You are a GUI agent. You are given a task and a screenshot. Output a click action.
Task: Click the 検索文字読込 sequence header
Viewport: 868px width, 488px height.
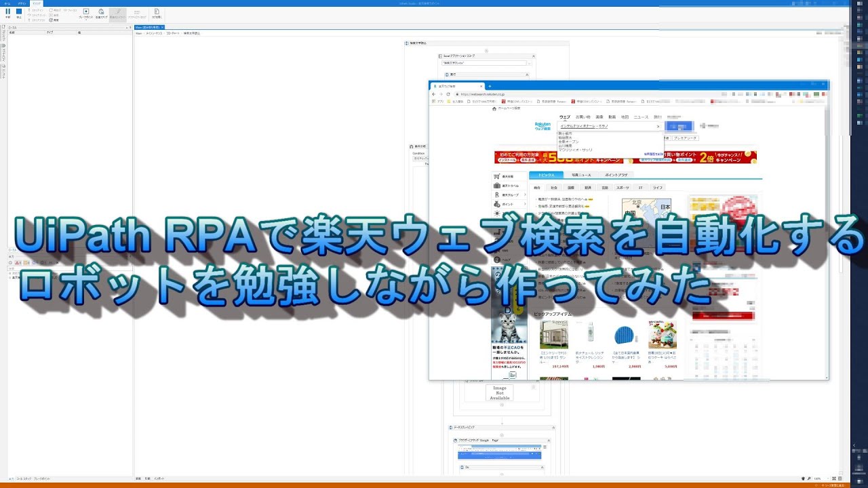(487, 43)
